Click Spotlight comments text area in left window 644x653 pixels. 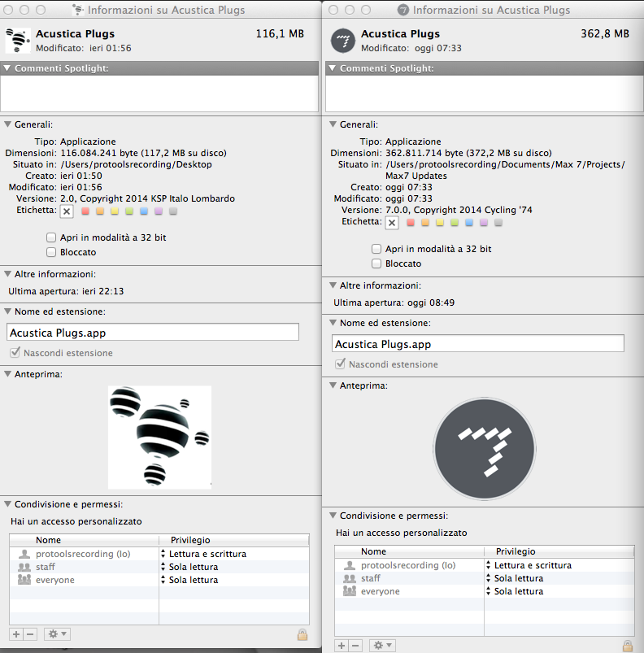(x=159, y=94)
